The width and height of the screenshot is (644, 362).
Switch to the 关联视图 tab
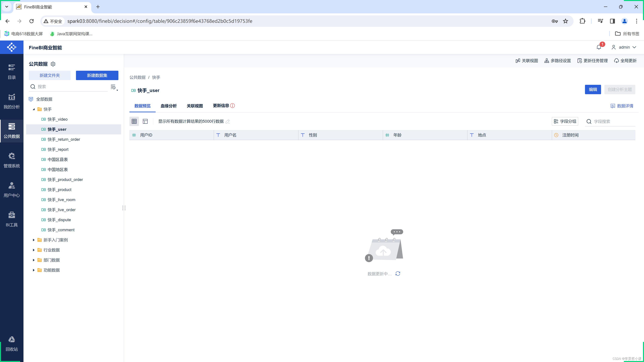tap(195, 106)
